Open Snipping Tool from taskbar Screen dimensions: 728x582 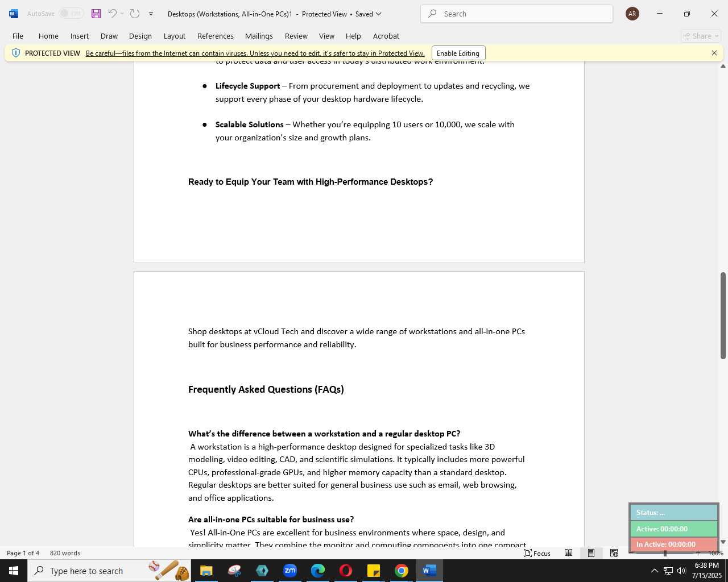(x=234, y=571)
